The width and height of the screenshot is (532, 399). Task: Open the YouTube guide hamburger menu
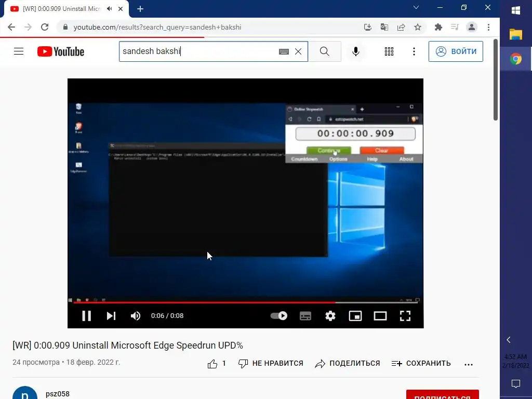[19, 51]
